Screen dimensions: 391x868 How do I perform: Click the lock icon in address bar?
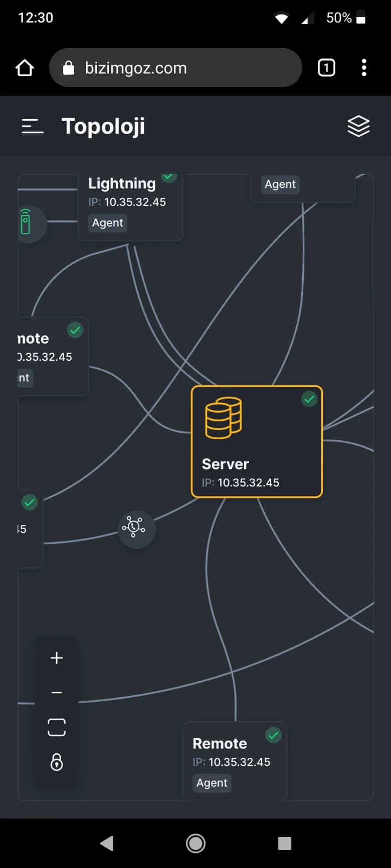69,68
